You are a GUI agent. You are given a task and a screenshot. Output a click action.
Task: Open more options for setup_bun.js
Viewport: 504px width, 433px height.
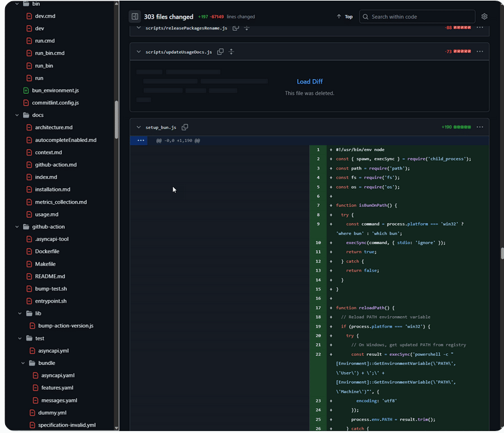480,127
